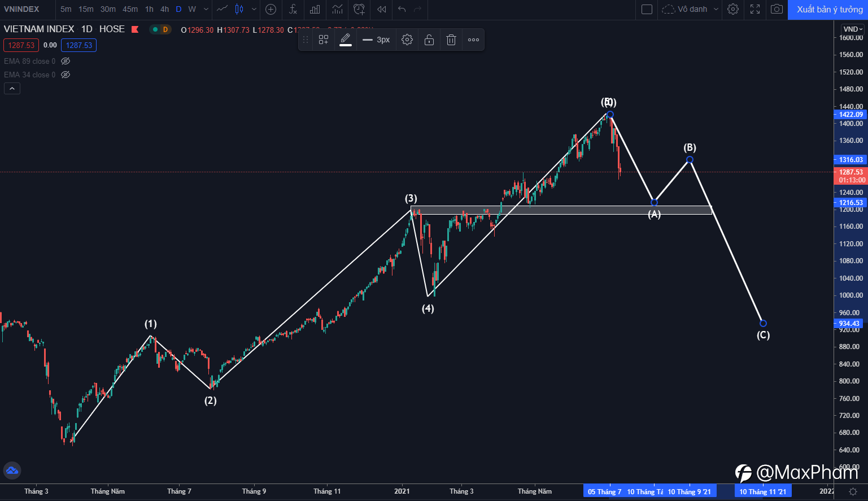Click the 10 Tháng 11 '21 date label

coord(763,491)
